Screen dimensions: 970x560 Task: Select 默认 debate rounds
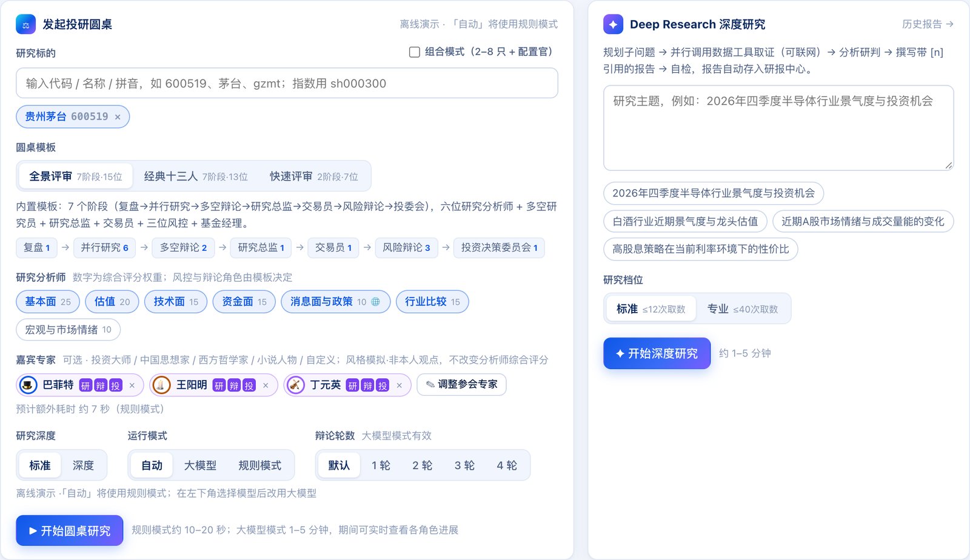pyautogui.click(x=339, y=465)
